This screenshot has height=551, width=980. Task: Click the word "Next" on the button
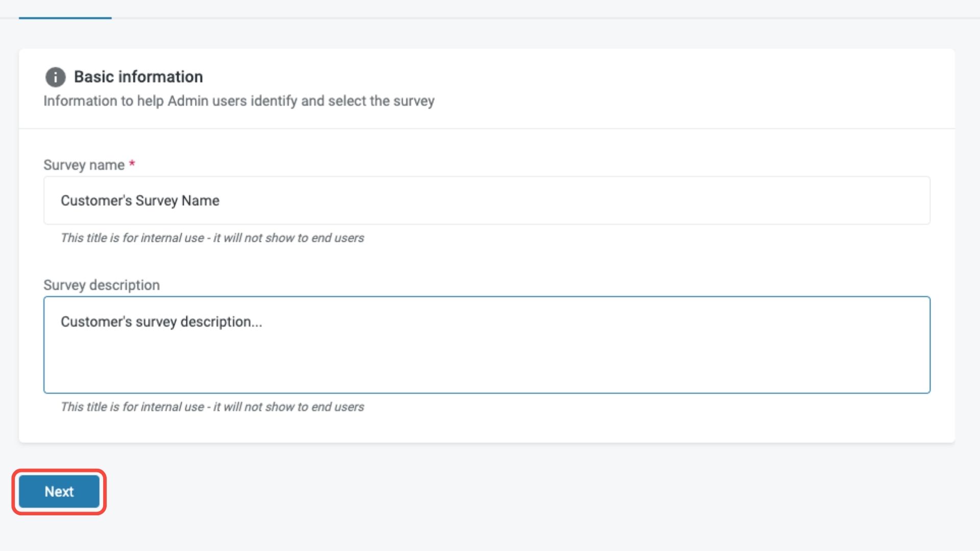point(59,491)
